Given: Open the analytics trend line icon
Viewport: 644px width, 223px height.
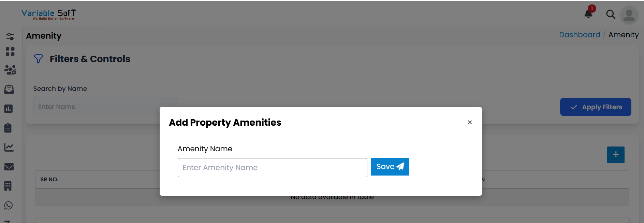Looking at the screenshot, I should click(9, 148).
